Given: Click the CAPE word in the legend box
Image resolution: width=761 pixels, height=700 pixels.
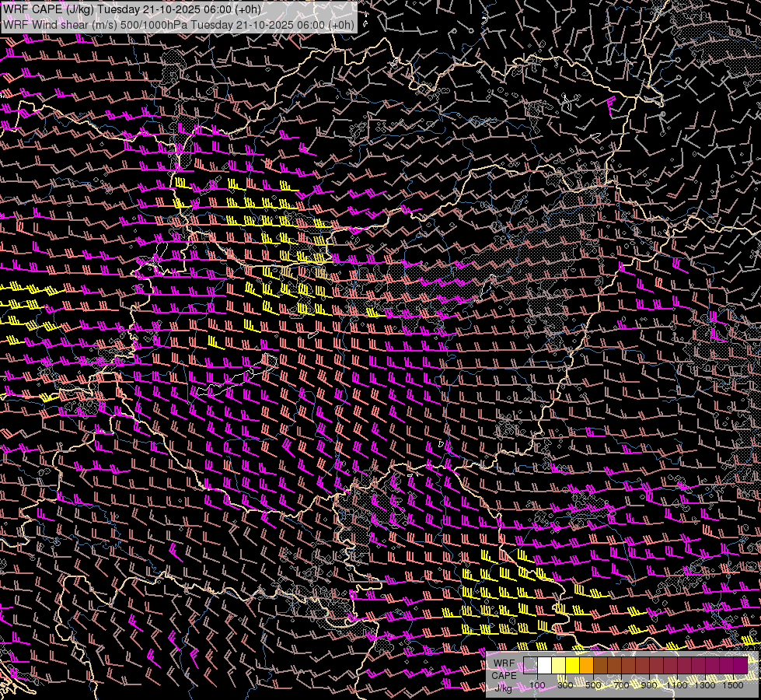Looking at the screenshot, I should pos(504,676).
